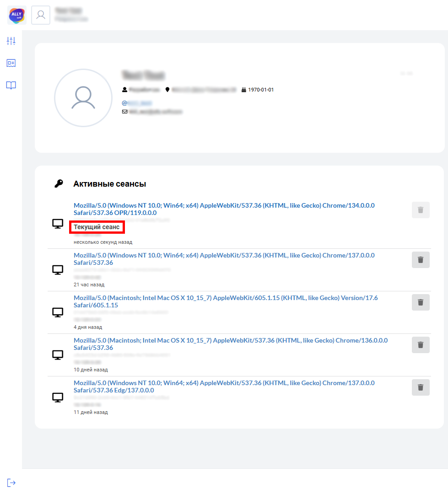Click the birthday date 1970-01-01
The width and height of the screenshot is (448, 494).
[x=261, y=90]
